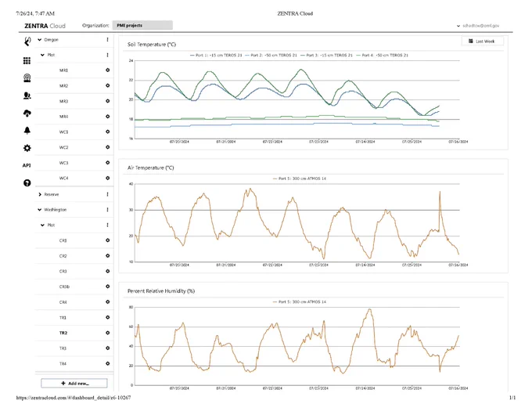This screenshot has height=411, width=532.
Task: Select device CR3 in the tree
Action: tap(63, 271)
